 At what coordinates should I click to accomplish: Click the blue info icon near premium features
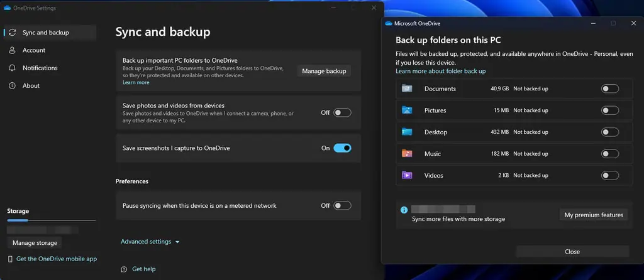click(404, 210)
